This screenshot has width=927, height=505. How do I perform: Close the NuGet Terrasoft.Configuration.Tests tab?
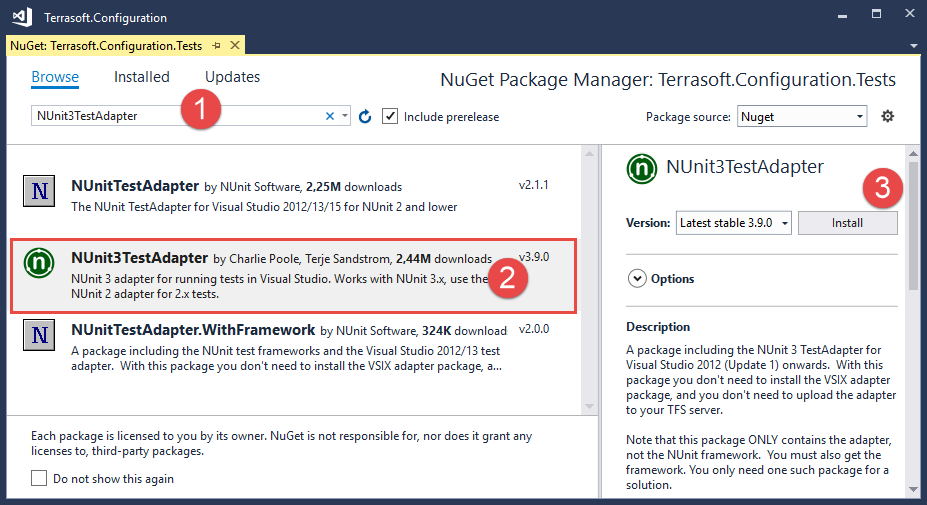pyautogui.click(x=235, y=46)
